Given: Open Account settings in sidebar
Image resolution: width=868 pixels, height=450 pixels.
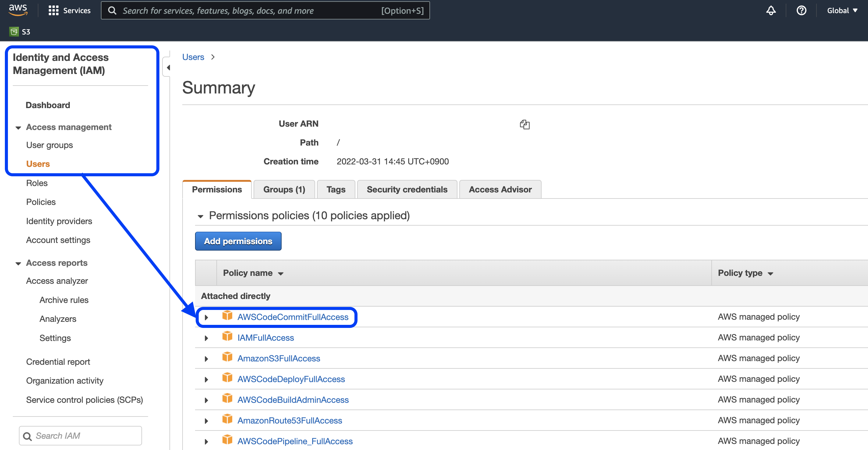Looking at the screenshot, I should (x=58, y=240).
